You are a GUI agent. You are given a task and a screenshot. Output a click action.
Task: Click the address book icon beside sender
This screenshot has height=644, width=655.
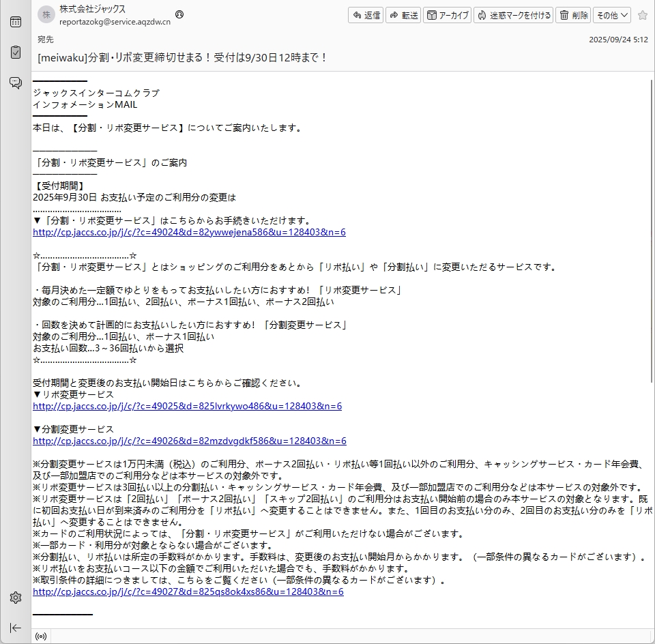(x=179, y=14)
